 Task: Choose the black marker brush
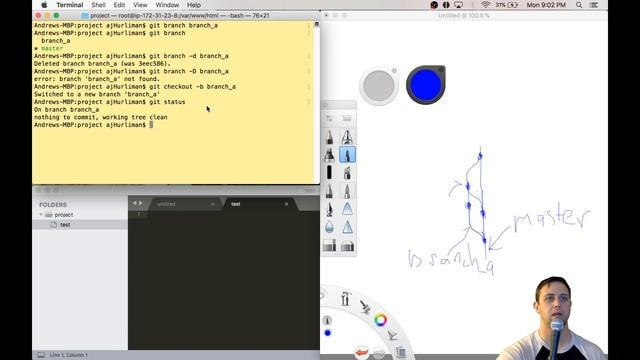click(x=329, y=173)
